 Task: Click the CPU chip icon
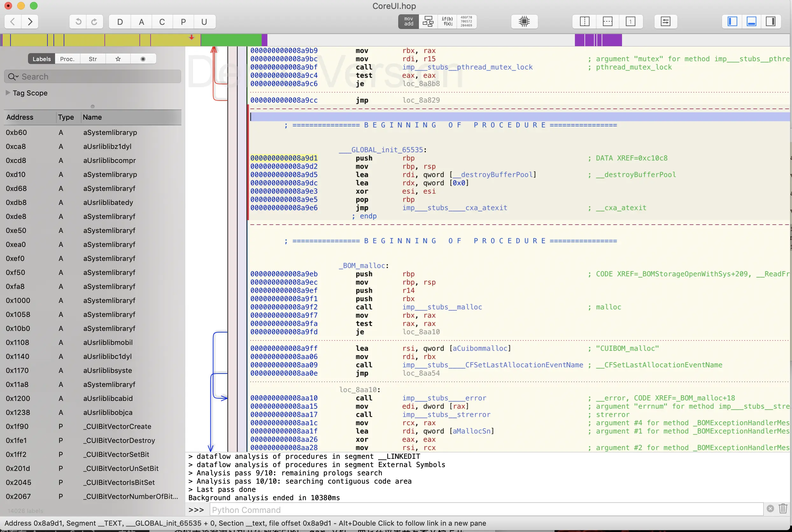(524, 21)
